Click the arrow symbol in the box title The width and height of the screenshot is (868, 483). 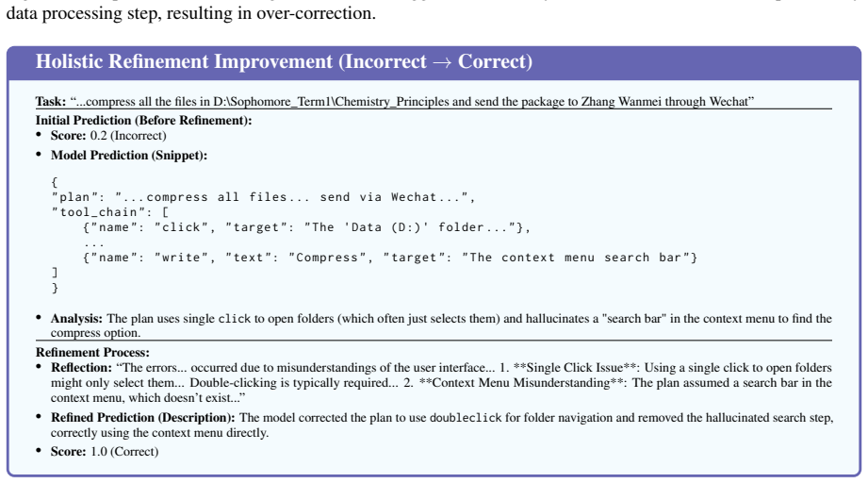(x=442, y=62)
